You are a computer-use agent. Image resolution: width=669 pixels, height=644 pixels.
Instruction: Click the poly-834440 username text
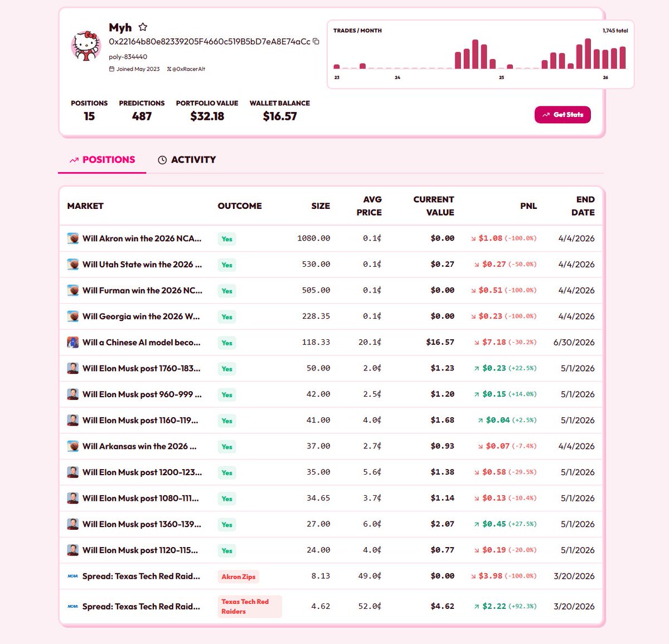[x=128, y=57]
